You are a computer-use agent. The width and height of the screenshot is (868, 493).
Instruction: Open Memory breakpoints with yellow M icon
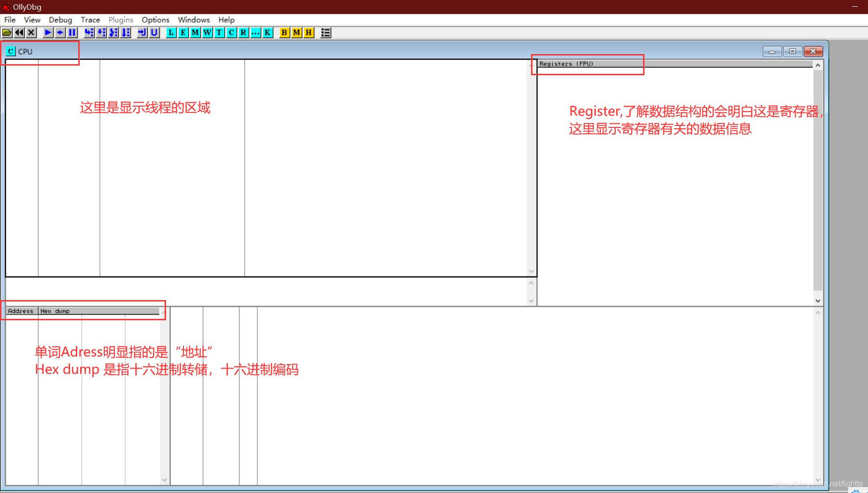[x=296, y=33]
